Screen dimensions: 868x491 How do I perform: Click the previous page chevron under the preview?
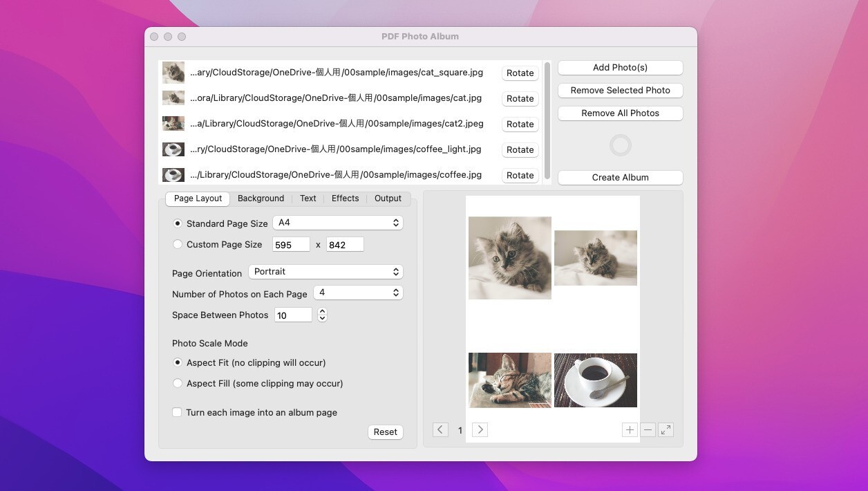pos(440,429)
